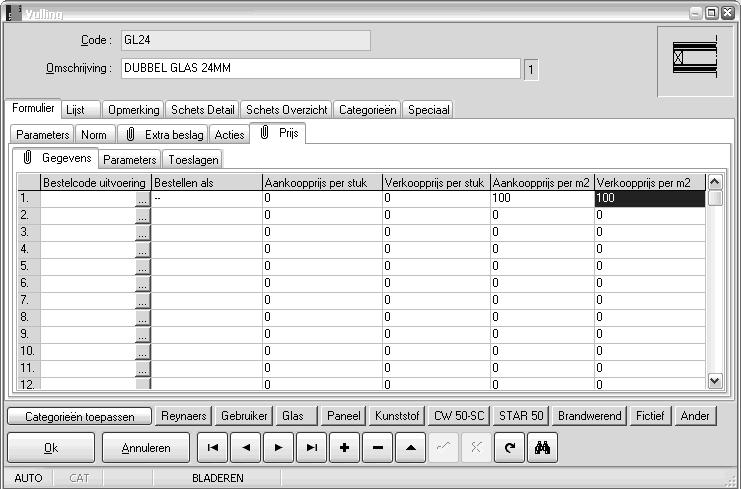Click the refresh arrow button

[x=509, y=447]
